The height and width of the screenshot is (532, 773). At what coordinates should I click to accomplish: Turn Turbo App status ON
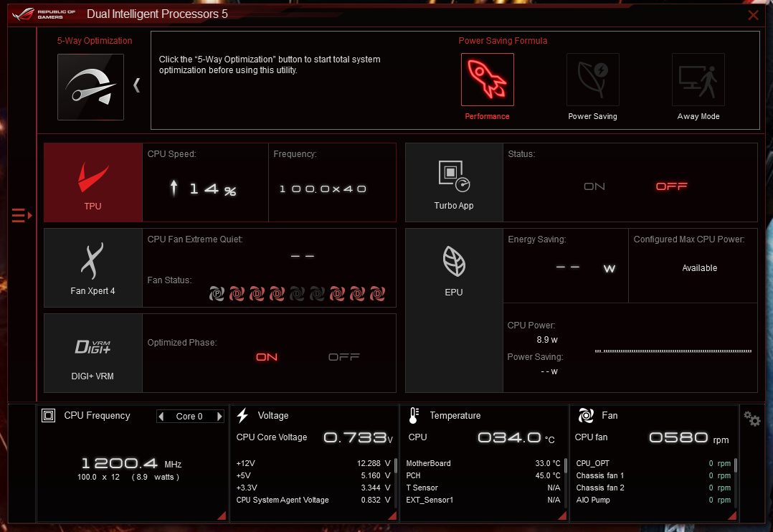[x=594, y=186]
